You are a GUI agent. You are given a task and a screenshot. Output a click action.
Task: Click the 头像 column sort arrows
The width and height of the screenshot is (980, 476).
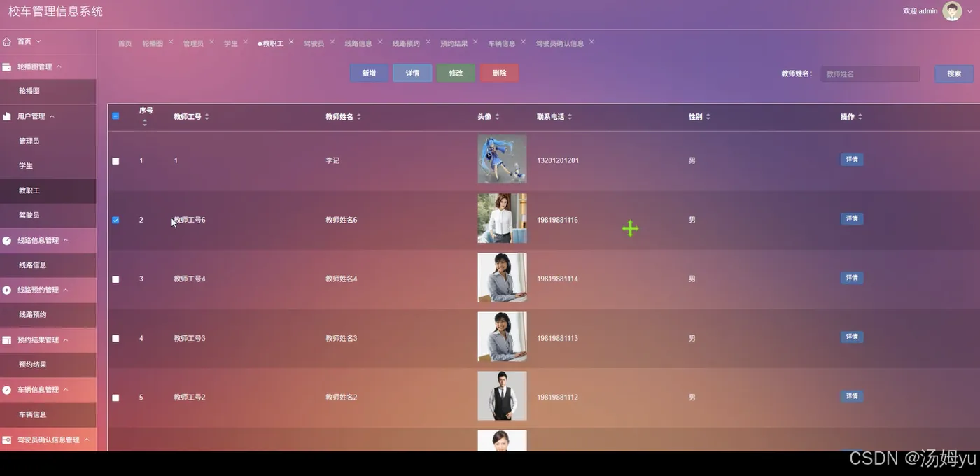coord(497,117)
